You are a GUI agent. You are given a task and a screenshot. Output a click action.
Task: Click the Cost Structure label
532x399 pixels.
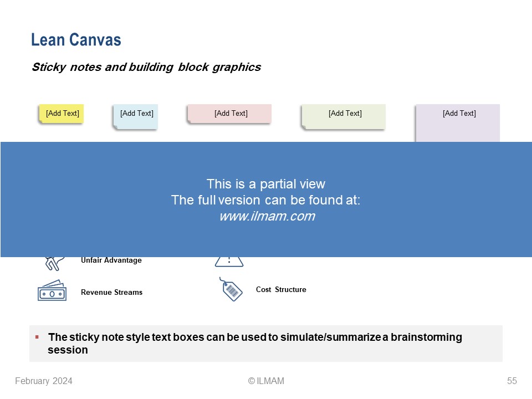[x=280, y=290]
